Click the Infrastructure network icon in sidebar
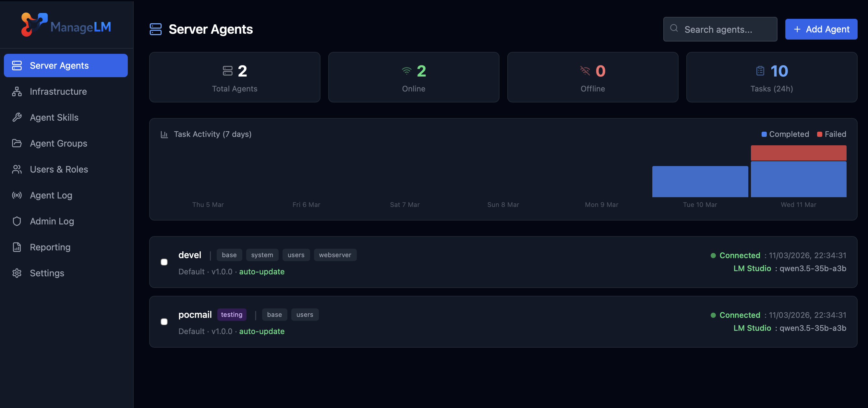This screenshot has height=408, width=868. tap(17, 91)
